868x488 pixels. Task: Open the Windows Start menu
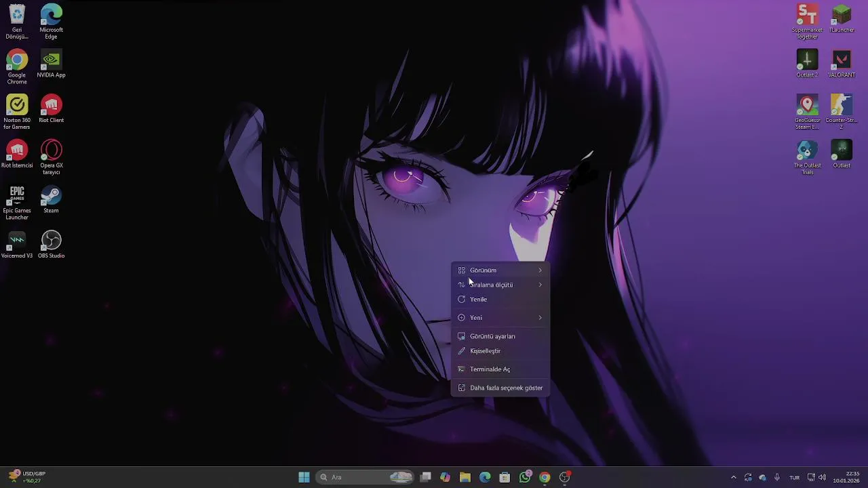coord(304,477)
